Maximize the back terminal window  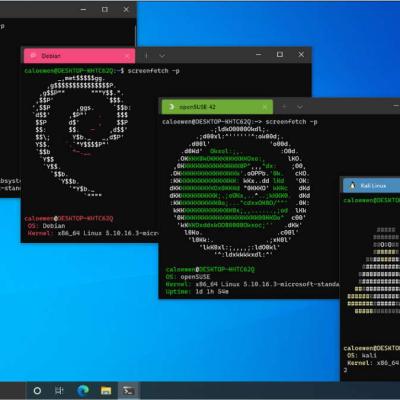[x=105, y=10]
